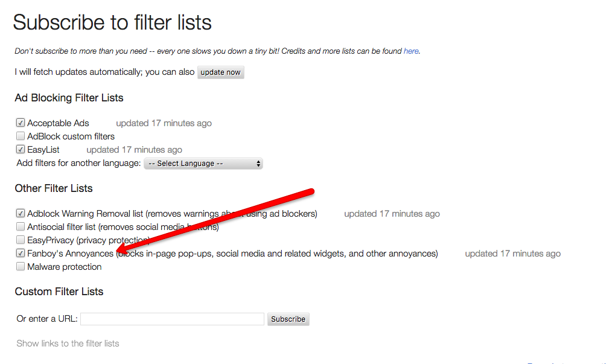Follow the 'here' credits link

pyautogui.click(x=411, y=51)
